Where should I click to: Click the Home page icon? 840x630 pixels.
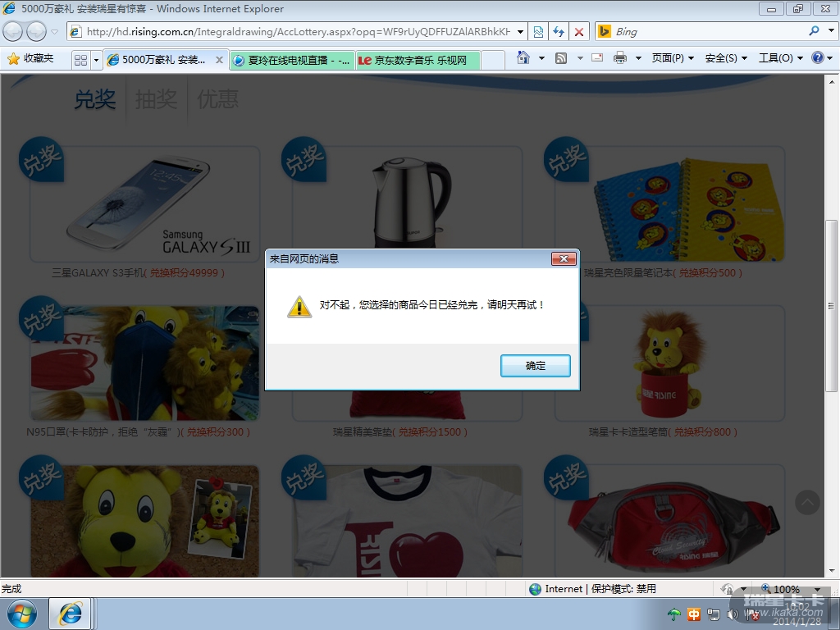tap(523, 57)
